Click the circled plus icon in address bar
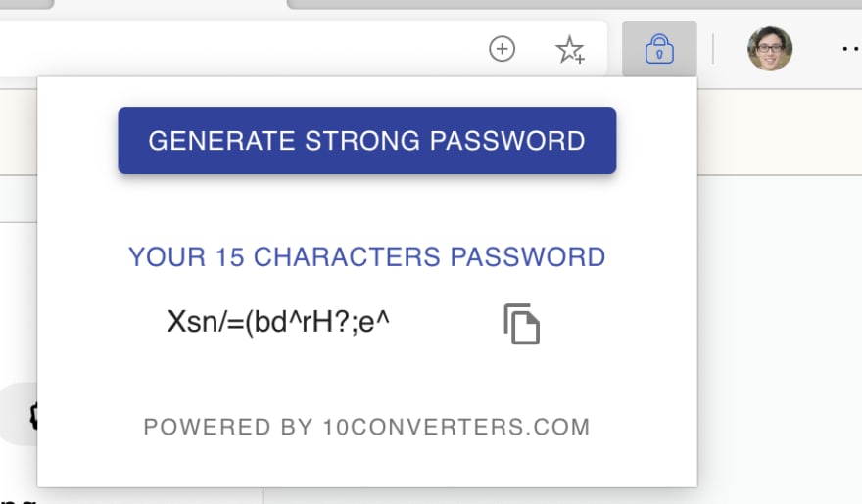The height and width of the screenshot is (504, 862). click(x=502, y=49)
